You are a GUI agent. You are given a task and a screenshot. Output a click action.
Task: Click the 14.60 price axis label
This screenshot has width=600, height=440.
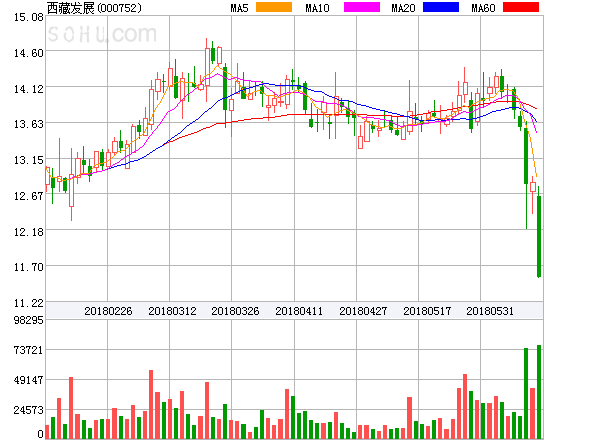click(29, 53)
